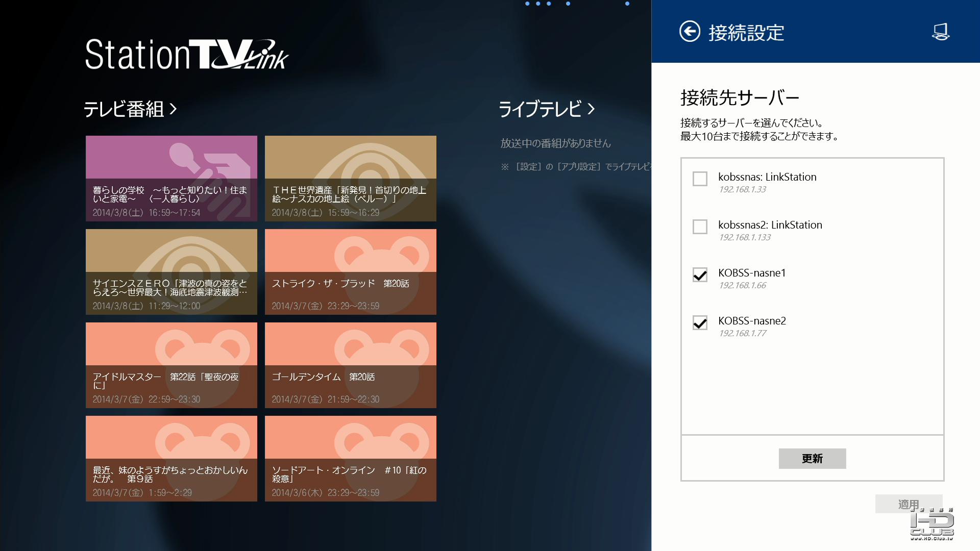
Task: Select IP address text 192.168.1.77
Action: pos(743,333)
